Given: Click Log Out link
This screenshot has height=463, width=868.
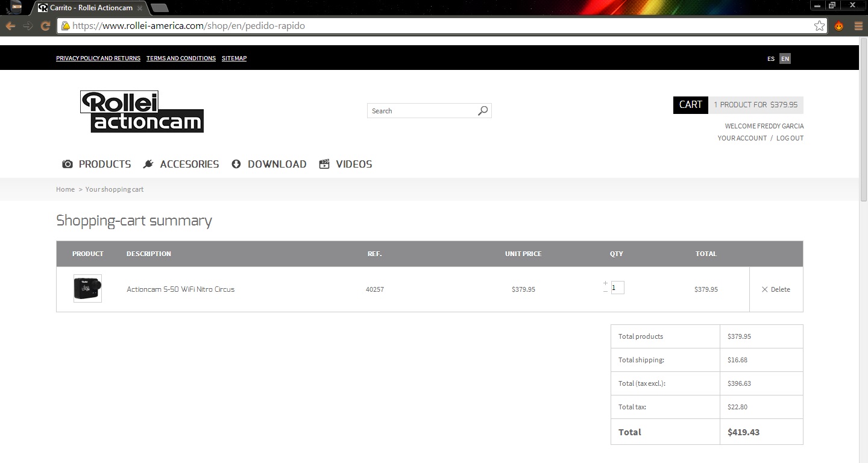Looking at the screenshot, I should click(x=790, y=138).
